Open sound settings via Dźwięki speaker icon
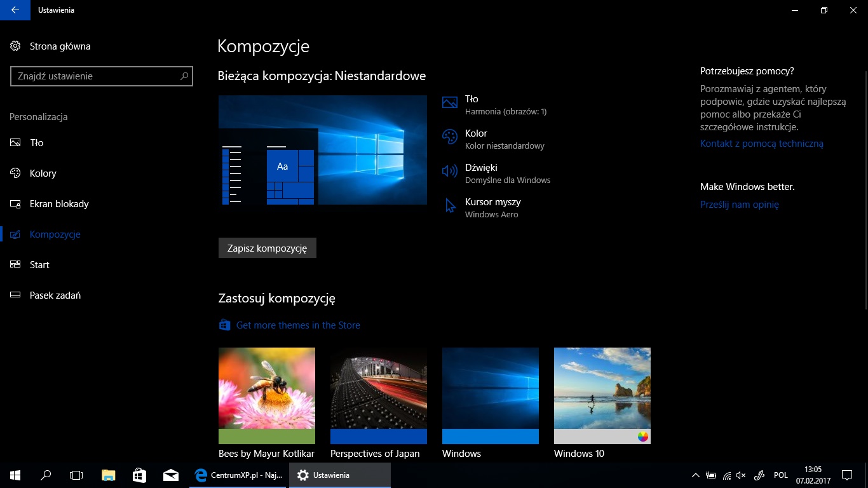The height and width of the screenshot is (488, 868). click(450, 171)
